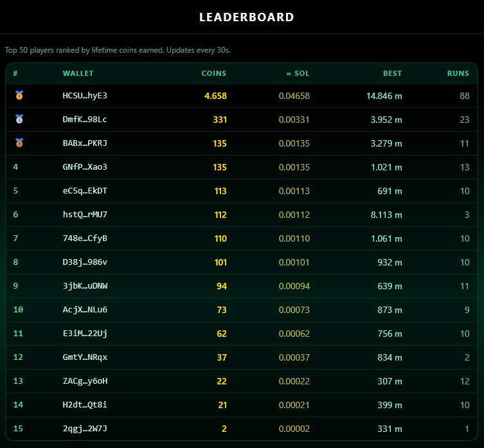
Task: Click wallet eC5q…EkDT
Action: pyautogui.click(x=85, y=191)
